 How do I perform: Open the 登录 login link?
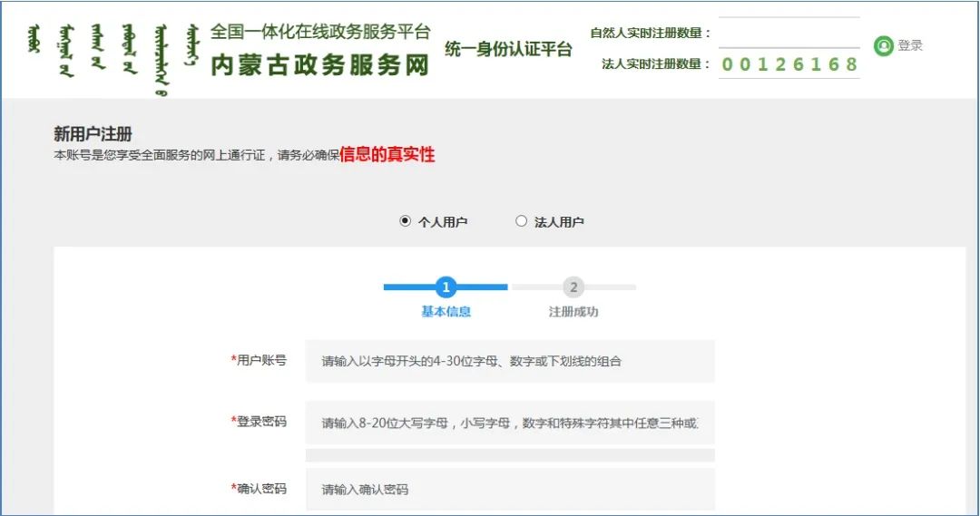[910, 45]
